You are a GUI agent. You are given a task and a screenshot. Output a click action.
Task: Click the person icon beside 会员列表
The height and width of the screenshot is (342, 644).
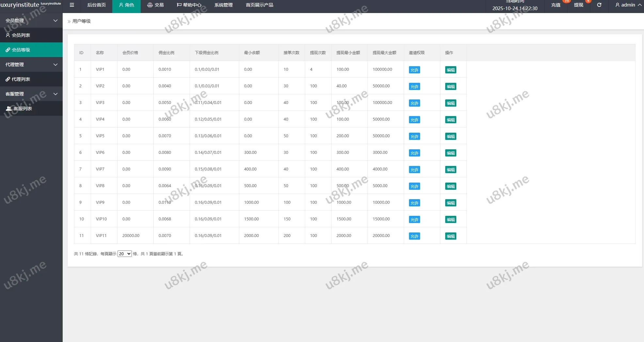tap(8, 35)
